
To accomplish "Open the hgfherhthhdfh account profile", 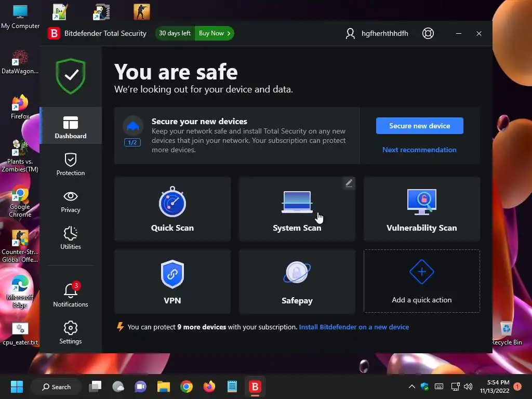I will click(x=377, y=33).
